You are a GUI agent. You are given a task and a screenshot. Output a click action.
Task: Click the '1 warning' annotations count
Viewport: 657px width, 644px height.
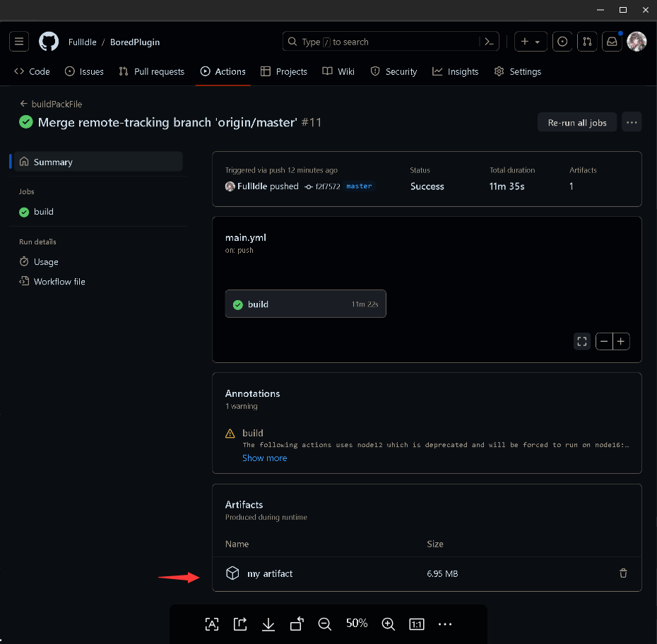click(242, 406)
